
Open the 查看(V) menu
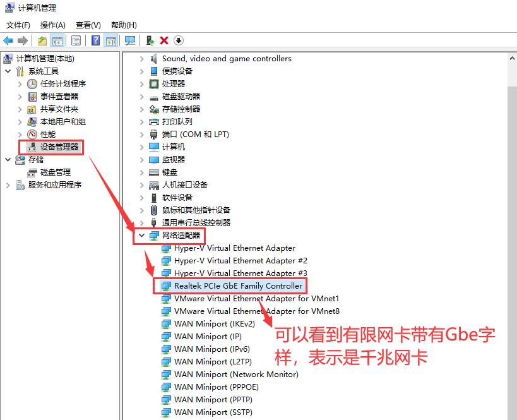(x=88, y=25)
